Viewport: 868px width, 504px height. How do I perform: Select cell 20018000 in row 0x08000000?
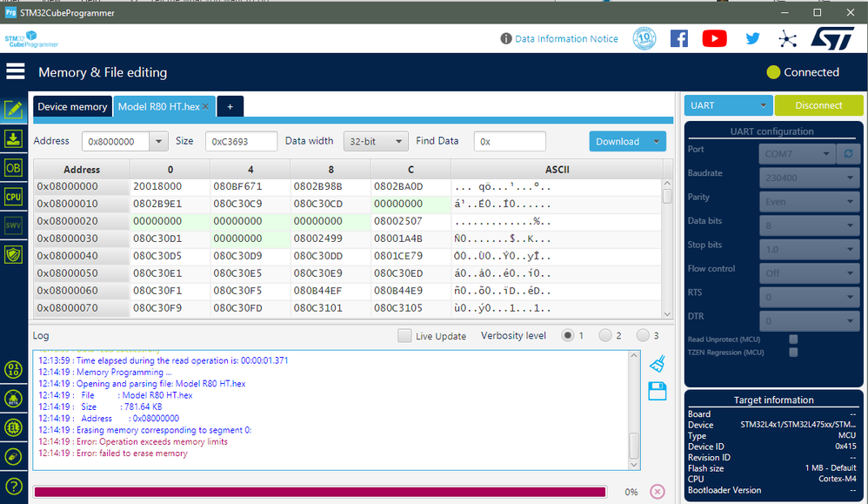click(170, 186)
